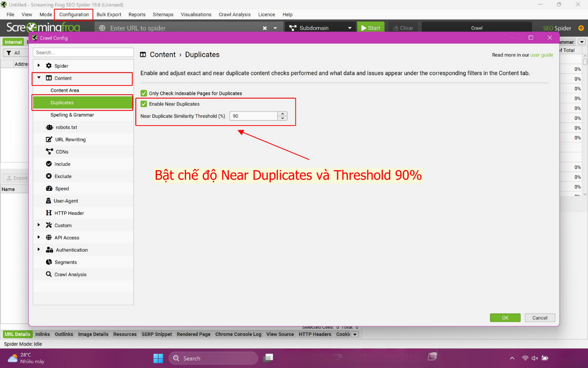Click the Exclude cross icon
The width and height of the screenshot is (588, 368).
click(49, 176)
